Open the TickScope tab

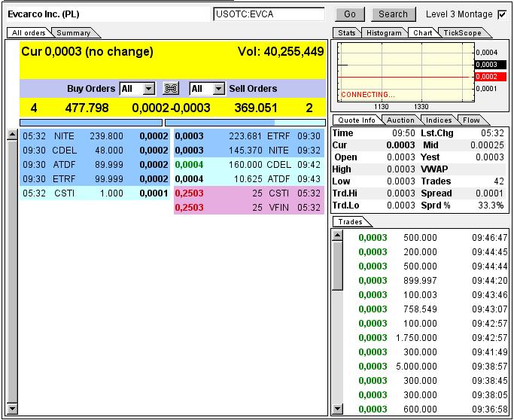click(x=462, y=33)
